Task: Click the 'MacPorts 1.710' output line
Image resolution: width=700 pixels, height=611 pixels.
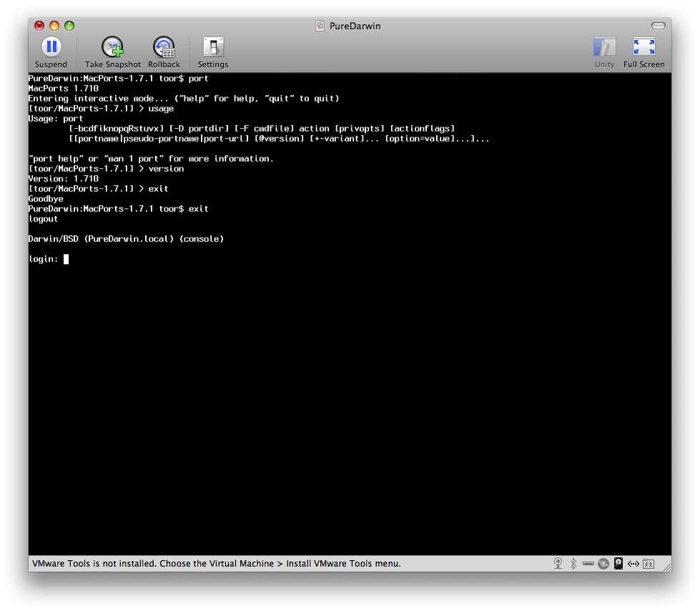Action: (x=64, y=89)
